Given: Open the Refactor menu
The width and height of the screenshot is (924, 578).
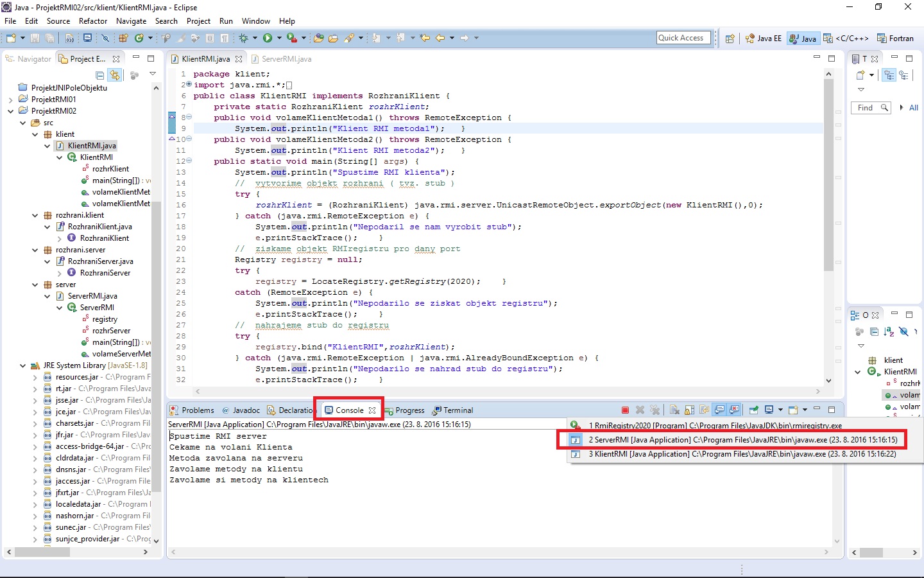Looking at the screenshot, I should click(x=93, y=21).
